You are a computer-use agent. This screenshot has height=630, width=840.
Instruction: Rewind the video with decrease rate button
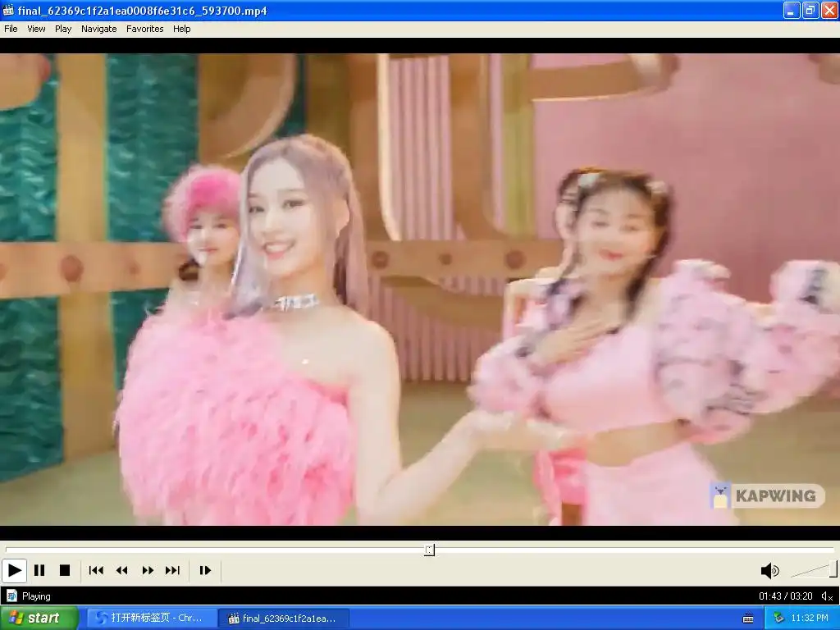(122, 571)
